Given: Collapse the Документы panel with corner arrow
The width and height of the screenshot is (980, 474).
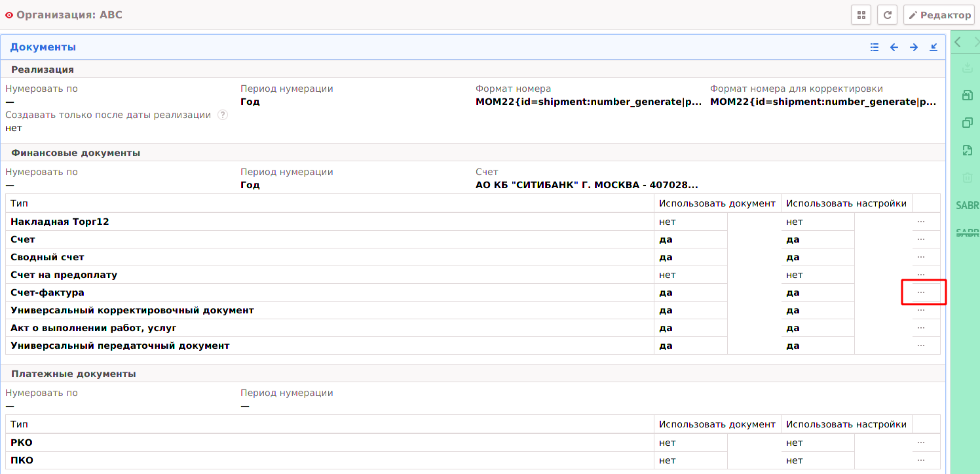Looking at the screenshot, I should (933, 47).
